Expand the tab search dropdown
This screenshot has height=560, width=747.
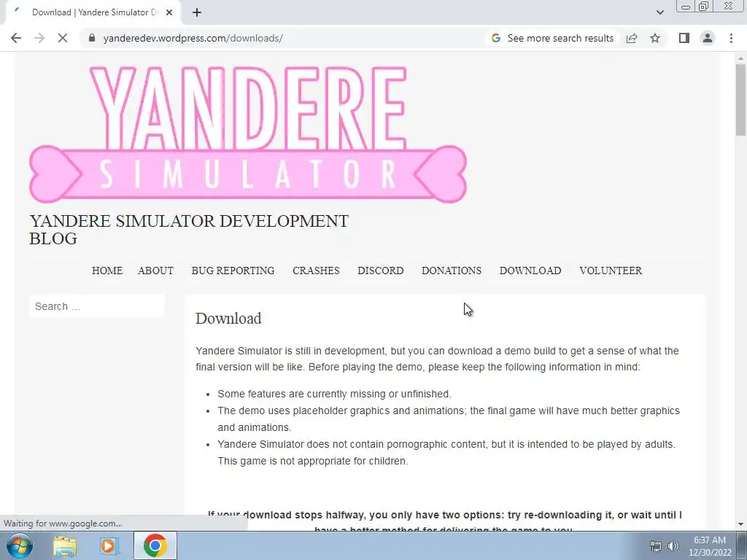coord(659,12)
